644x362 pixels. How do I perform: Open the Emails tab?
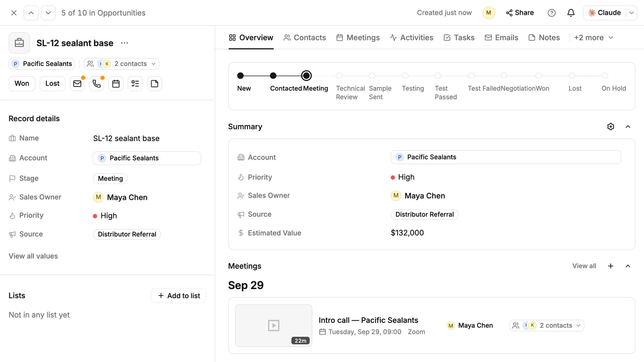(x=502, y=37)
